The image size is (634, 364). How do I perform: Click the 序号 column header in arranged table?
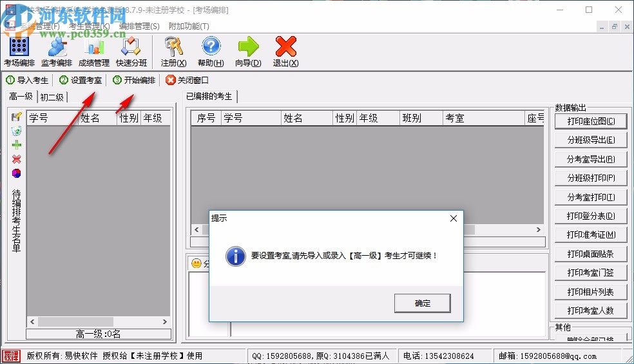tap(206, 118)
